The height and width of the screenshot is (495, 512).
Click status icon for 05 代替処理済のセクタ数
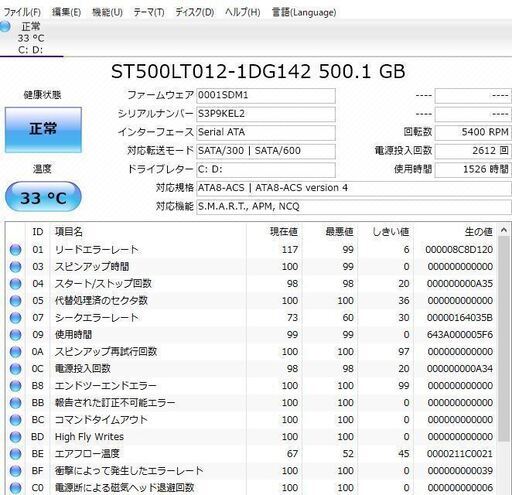[x=15, y=301]
